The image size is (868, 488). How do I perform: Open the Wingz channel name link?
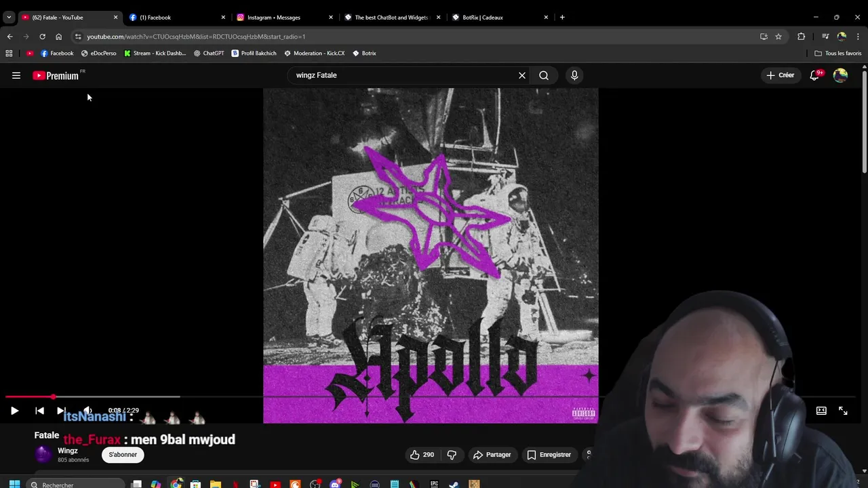click(x=68, y=451)
